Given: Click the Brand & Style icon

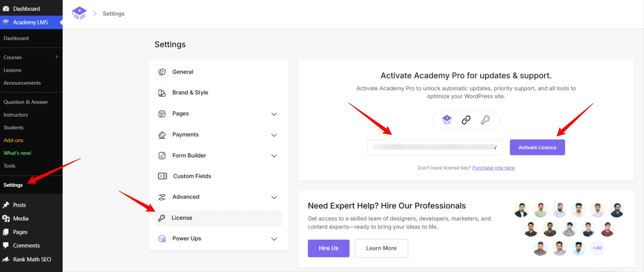Looking at the screenshot, I should 162,93.
